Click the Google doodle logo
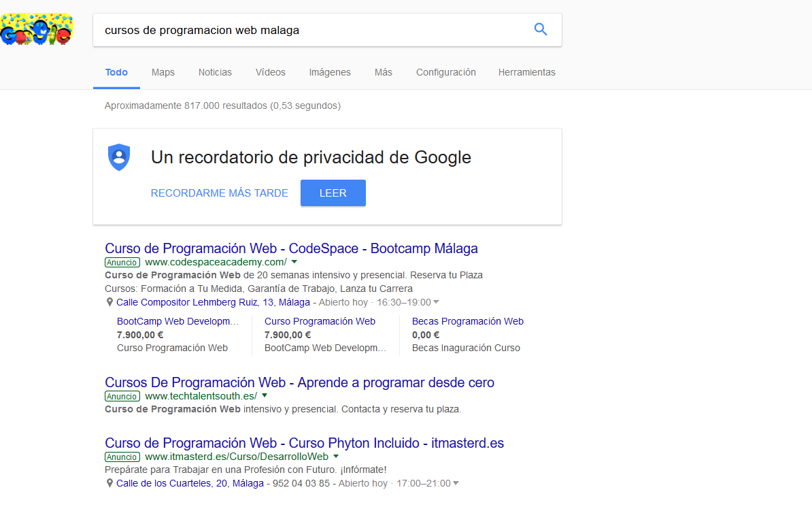The width and height of the screenshot is (812, 509). click(x=36, y=29)
